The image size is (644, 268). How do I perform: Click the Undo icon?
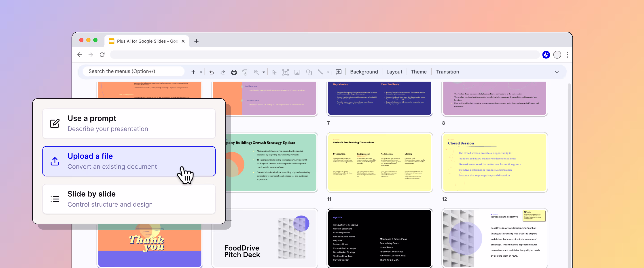pos(212,72)
